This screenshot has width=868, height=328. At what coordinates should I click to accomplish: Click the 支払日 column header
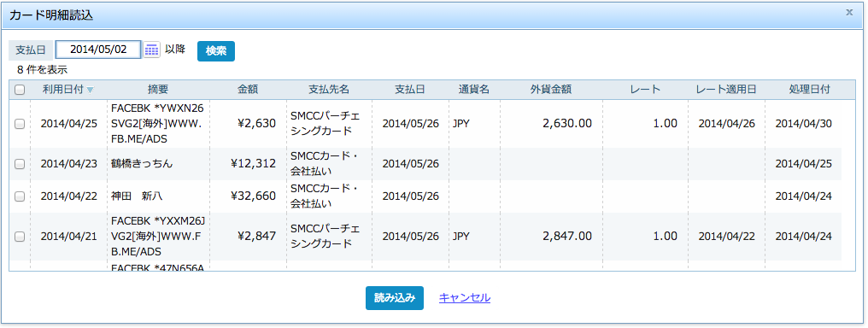point(410,91)
